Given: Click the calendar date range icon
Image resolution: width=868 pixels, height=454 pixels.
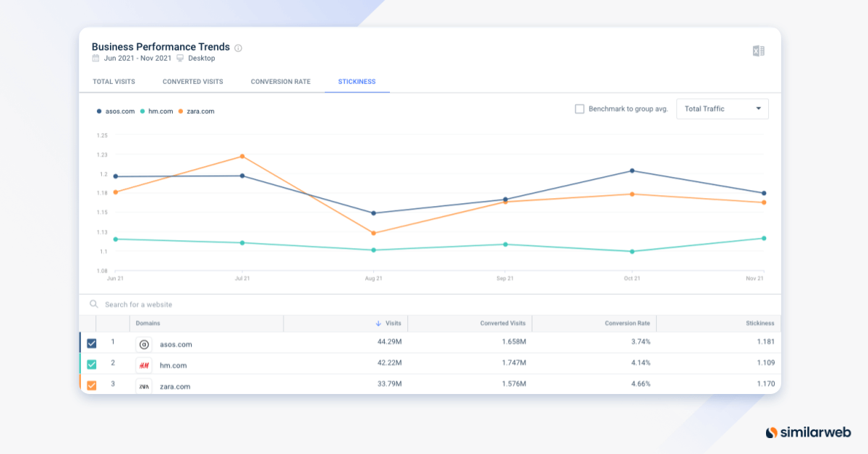Looking at the screenshot, I should pos(95,59).
